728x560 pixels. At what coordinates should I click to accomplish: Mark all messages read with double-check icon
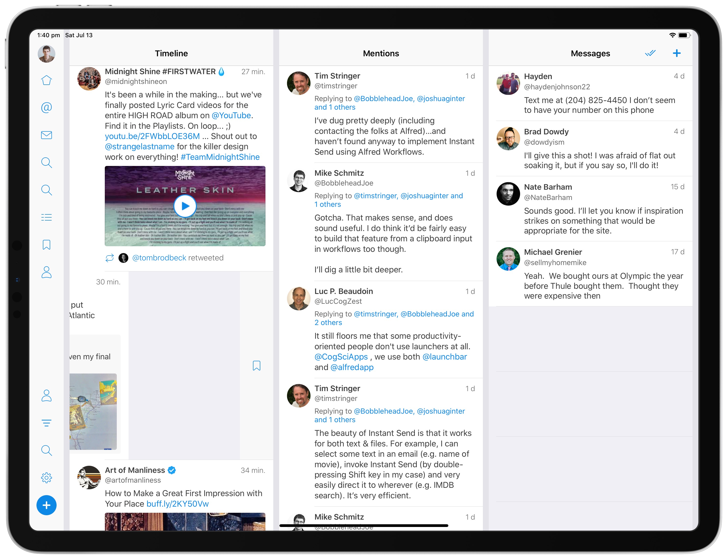click(x=650, y=53)
